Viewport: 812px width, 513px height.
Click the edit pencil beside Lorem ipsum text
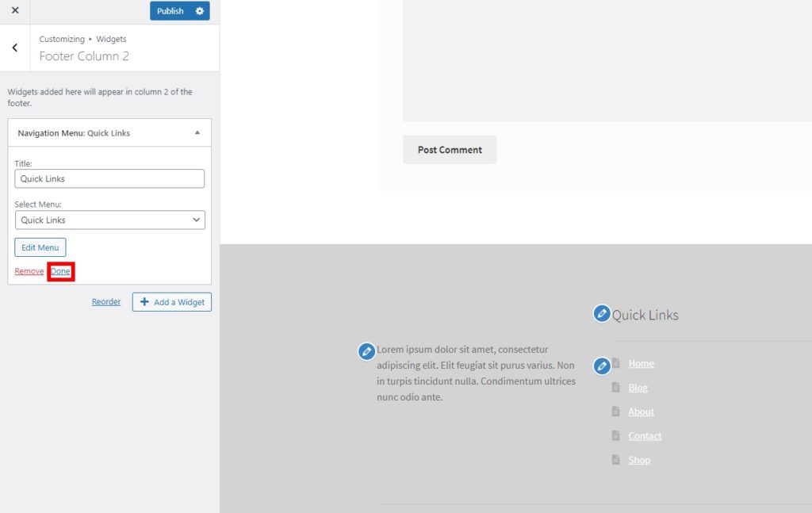point(366,351)
